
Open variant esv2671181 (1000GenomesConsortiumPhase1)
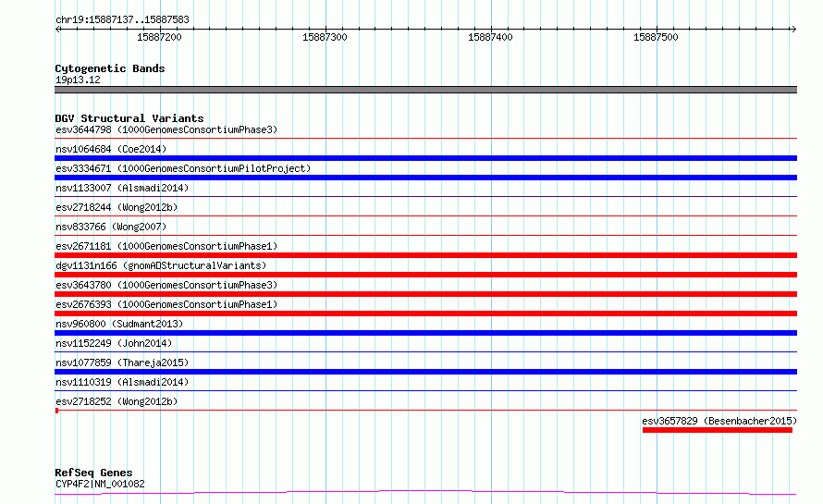[166, 246]
